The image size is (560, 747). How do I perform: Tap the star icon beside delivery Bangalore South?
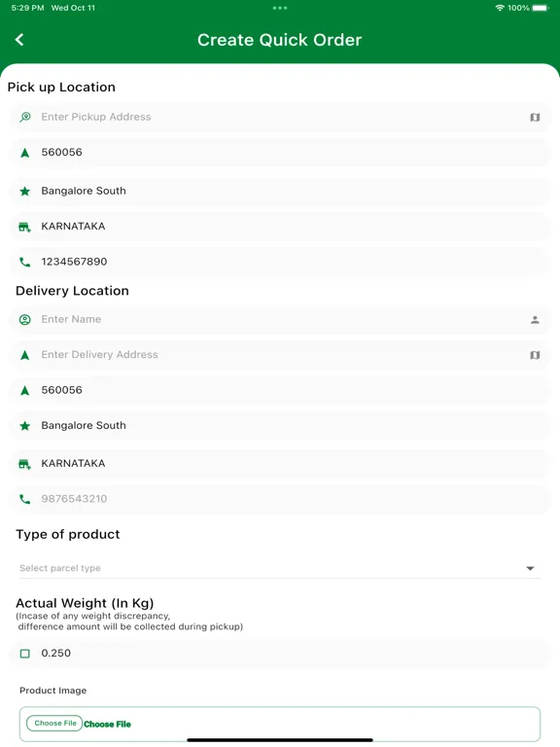tap(24, 426)
